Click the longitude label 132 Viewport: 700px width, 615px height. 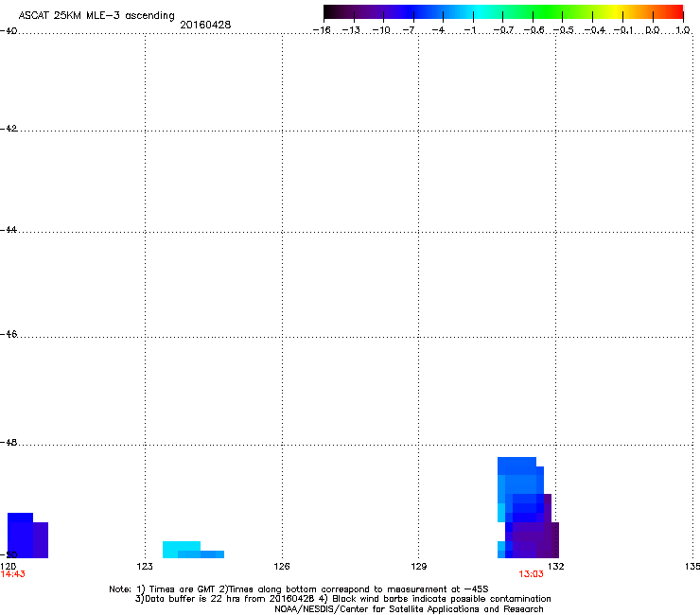[556, 567]
